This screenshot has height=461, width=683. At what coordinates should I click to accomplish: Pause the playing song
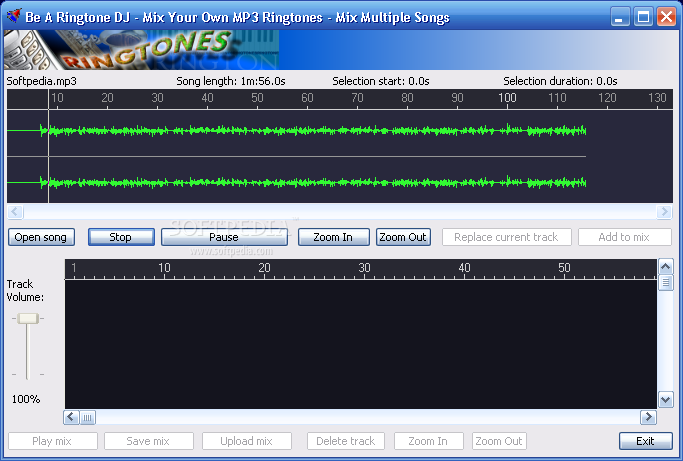coord(224,237)
